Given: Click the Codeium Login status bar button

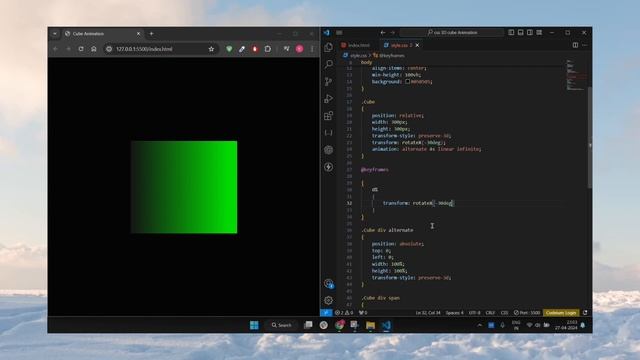Looking at the screenshot, I should click(x=561, y=313).
